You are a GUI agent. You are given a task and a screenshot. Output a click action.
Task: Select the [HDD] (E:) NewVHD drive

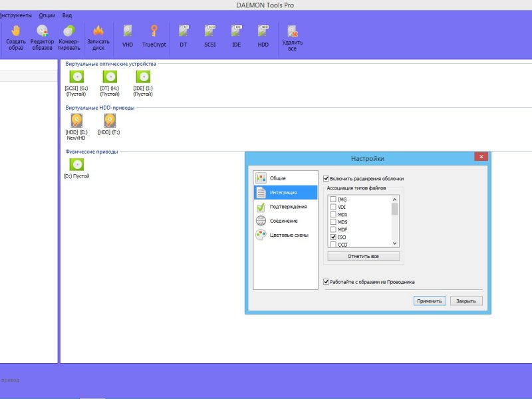pos(76,127)
